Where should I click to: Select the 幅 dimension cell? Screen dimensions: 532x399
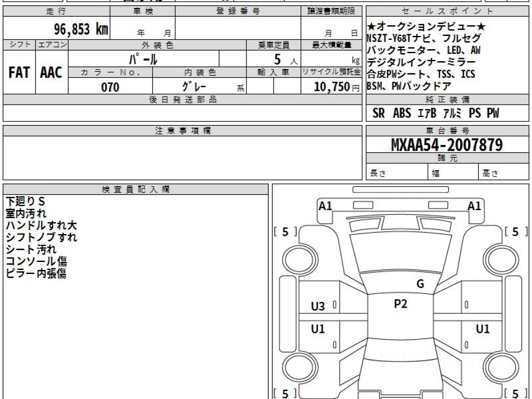point(453,172)
